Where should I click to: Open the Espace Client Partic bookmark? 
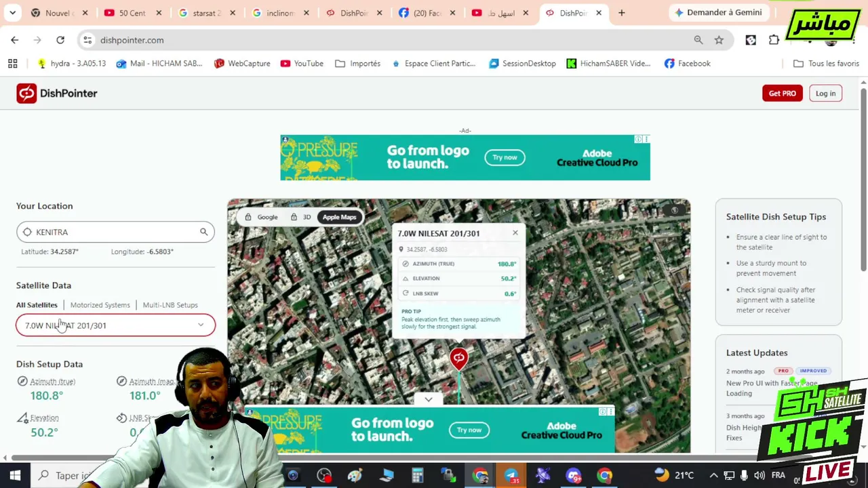click(x=433, y=64)
